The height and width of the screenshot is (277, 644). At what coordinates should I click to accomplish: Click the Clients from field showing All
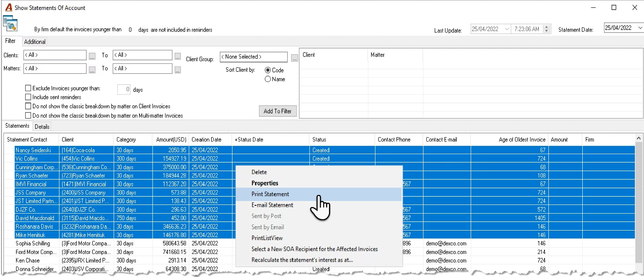click(55, 55)
